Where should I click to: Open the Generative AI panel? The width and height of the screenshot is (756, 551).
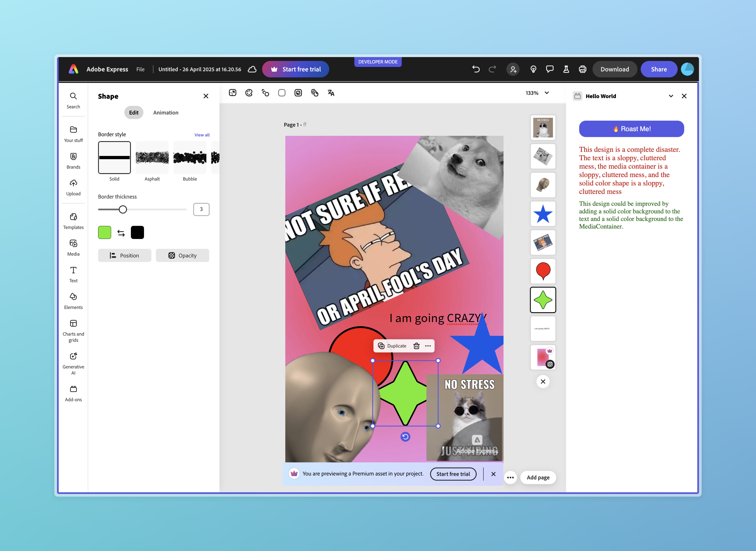(73, 364)
